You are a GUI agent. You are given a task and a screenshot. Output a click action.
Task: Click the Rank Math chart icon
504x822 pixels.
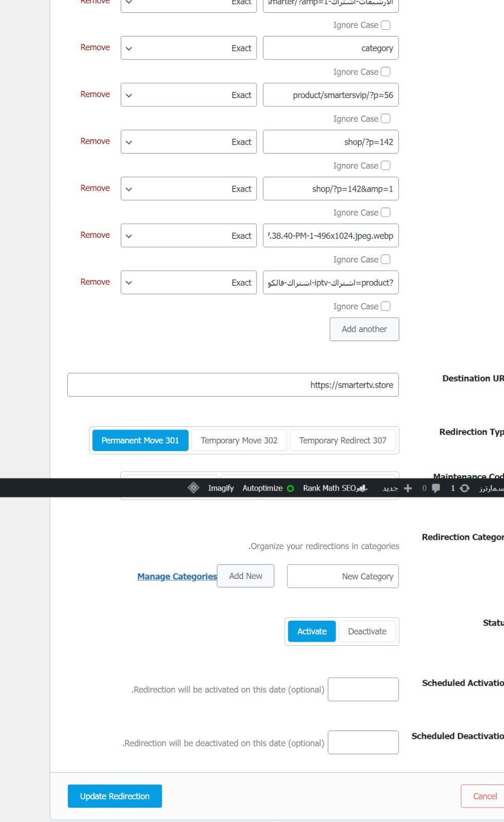tap(362, 488)
